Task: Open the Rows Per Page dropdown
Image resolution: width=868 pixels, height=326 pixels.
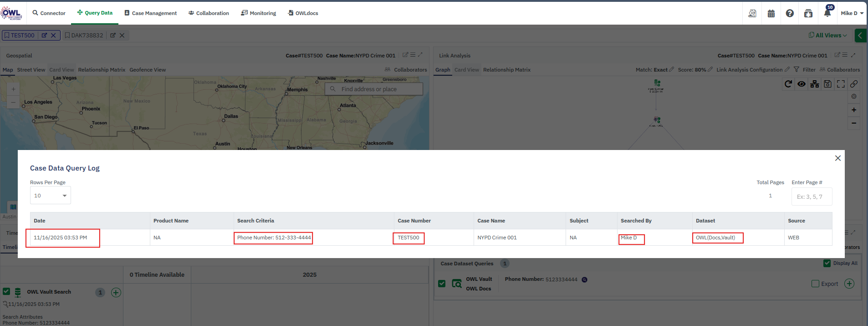Action: pos(50,196)
